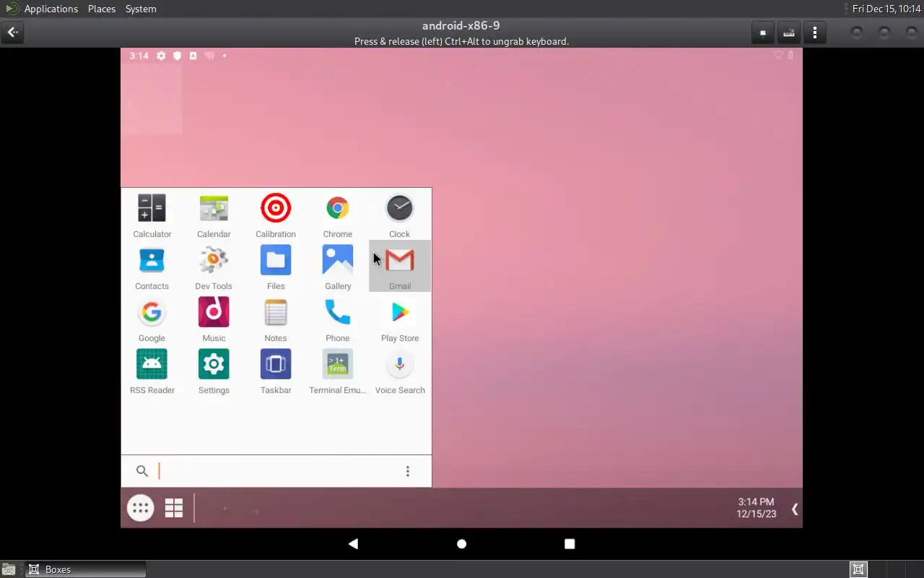The image size is (924, 578).
Task: Click the settings gear in status bar
Action: [x=161, y=56]
